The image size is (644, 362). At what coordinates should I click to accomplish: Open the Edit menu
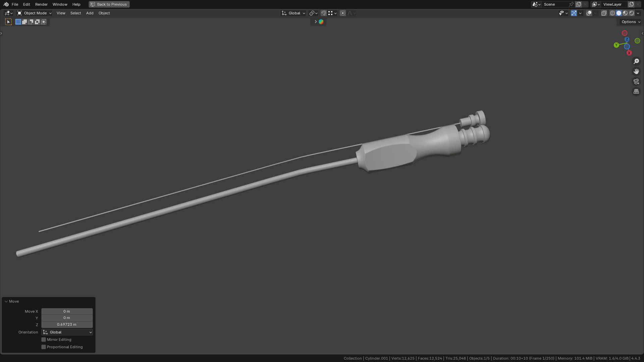click(26, 4)
